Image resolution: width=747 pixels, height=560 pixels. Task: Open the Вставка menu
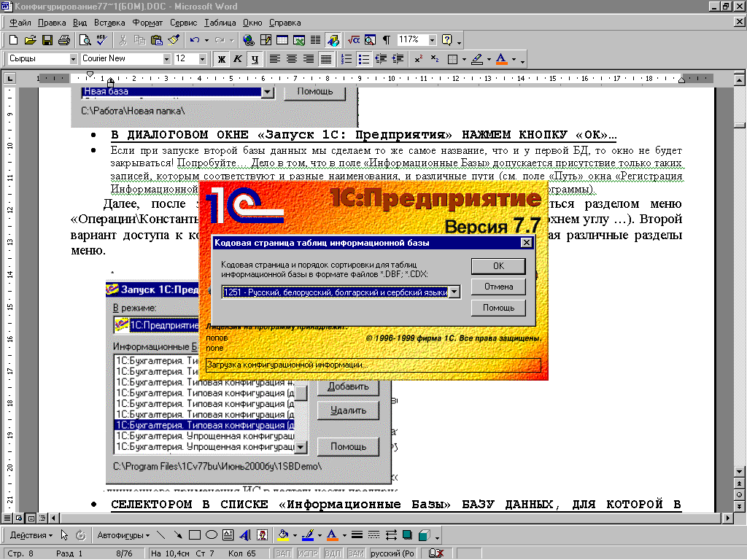coord(109,23)
